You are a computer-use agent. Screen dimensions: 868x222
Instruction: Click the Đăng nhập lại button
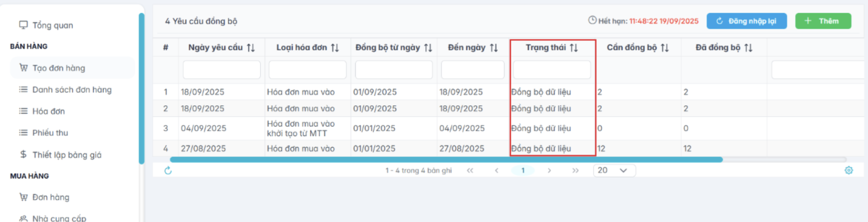tap(746, 21)
